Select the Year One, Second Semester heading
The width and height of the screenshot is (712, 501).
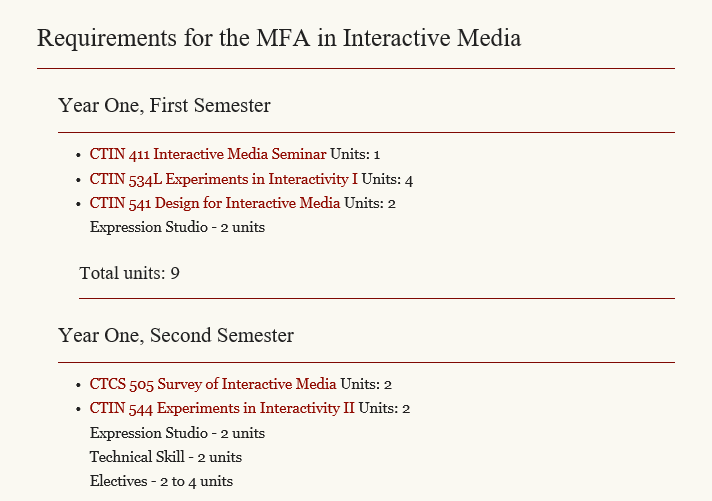pyautogui.click(x=176, y=335)
